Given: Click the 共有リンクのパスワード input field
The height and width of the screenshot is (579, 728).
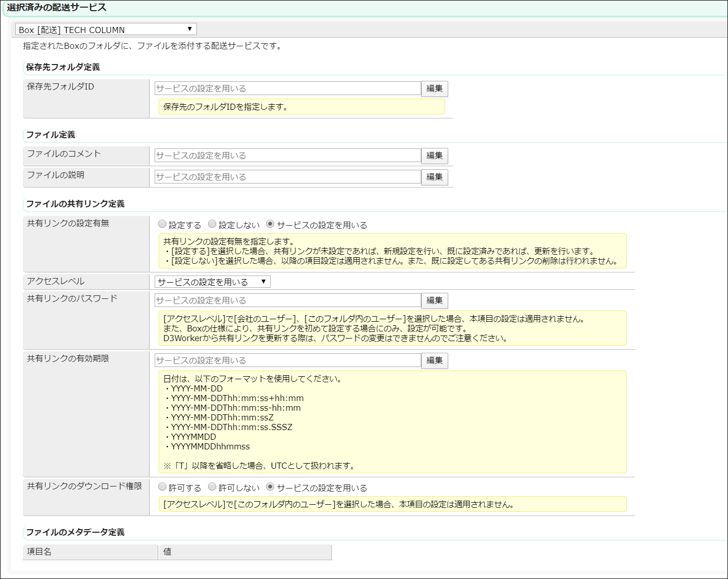Looking at the screenshot, I should (x=287, y=300).
